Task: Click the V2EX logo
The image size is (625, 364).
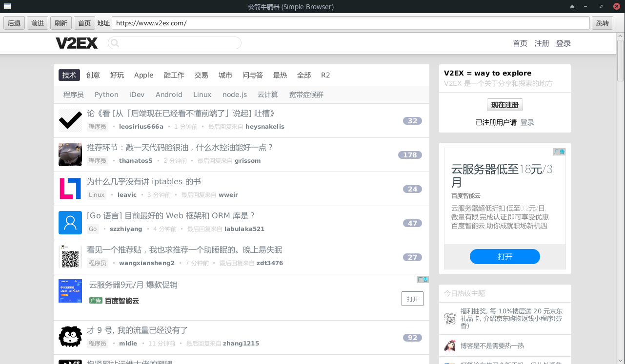Action: (77, 43)
